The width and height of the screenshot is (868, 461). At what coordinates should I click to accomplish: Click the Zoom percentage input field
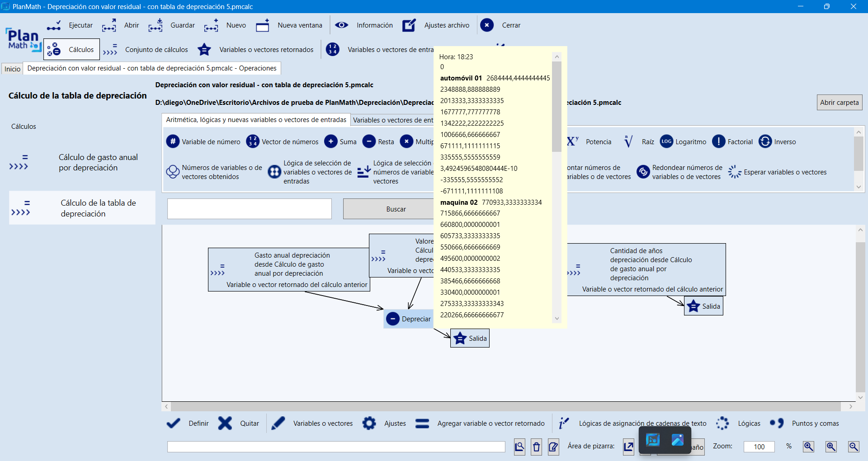click(x=759, y=447)
